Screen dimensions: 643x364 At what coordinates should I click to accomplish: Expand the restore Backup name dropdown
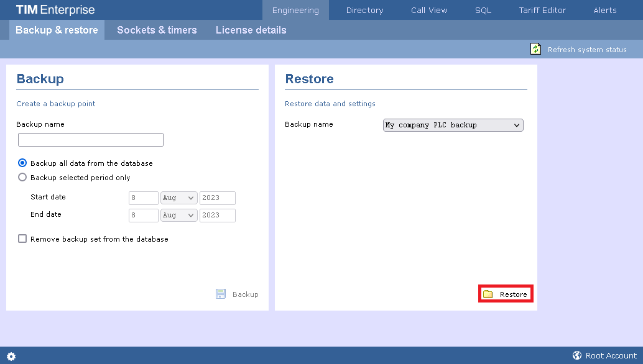pos(453,125)
